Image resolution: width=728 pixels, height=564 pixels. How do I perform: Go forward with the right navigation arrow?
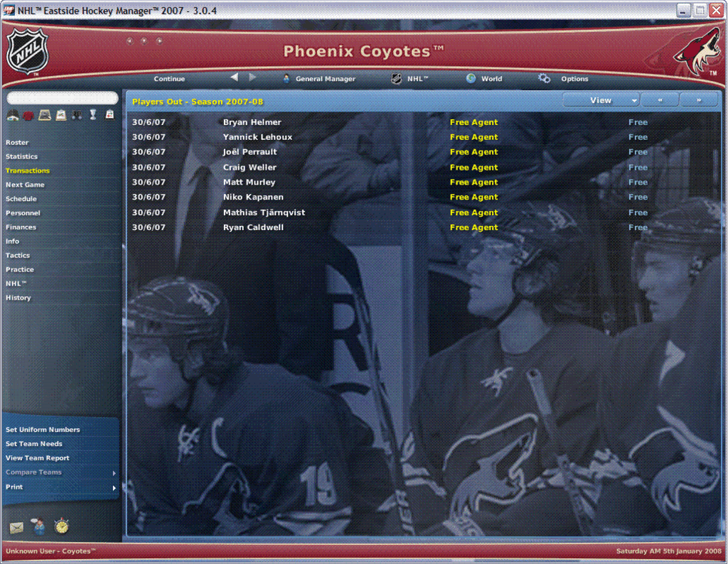(x=252, y=77)
